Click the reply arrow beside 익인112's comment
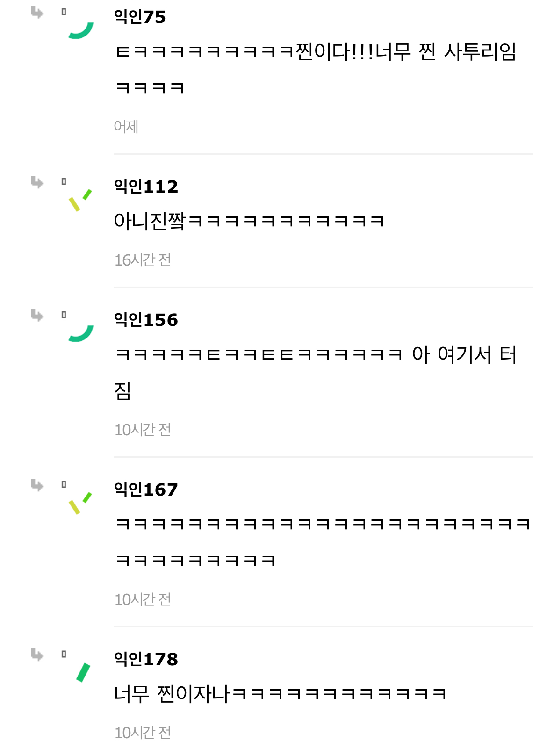 click(37, 182)
